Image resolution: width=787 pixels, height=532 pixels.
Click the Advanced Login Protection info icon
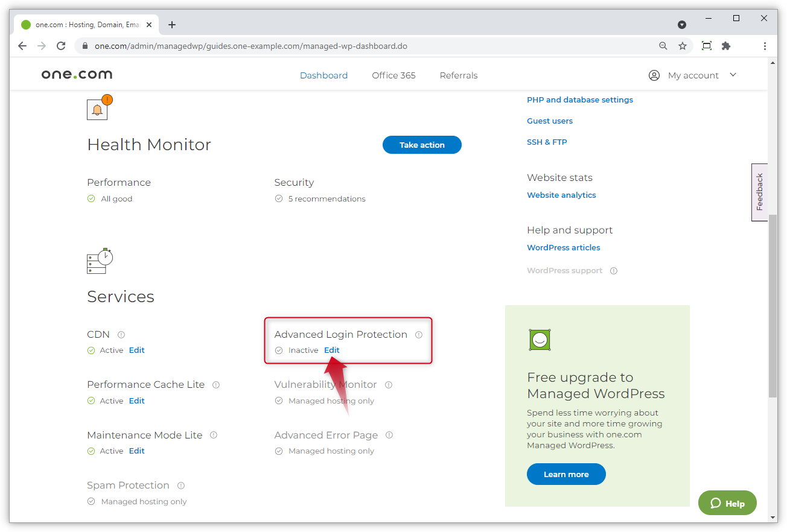click(419, 334)
